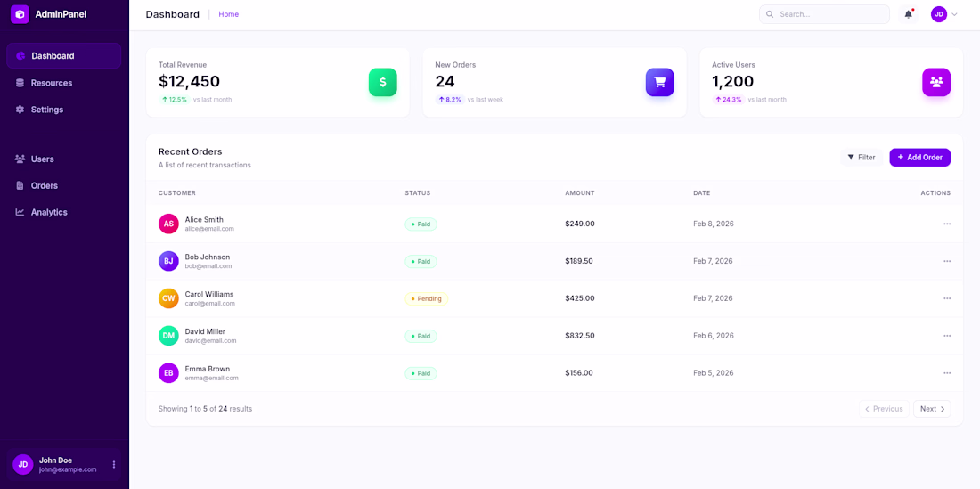Click the green dollar Total Revenue icon

tap(382, 82)
